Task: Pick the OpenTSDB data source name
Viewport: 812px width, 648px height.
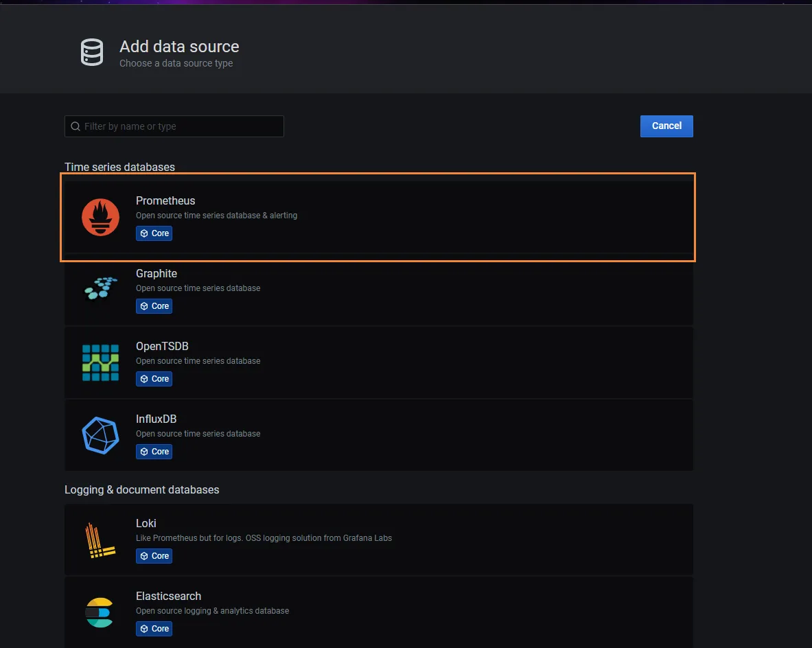Action: tap(162, 346)
